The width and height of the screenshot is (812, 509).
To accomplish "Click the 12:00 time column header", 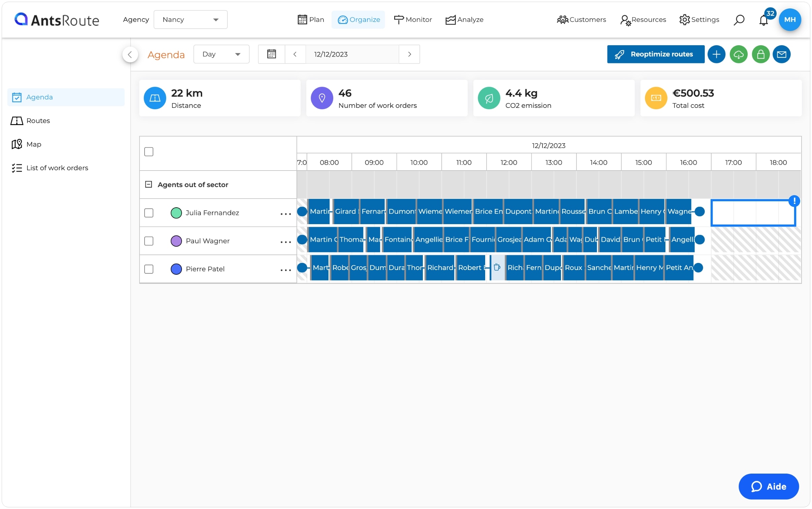I will 509,162.
